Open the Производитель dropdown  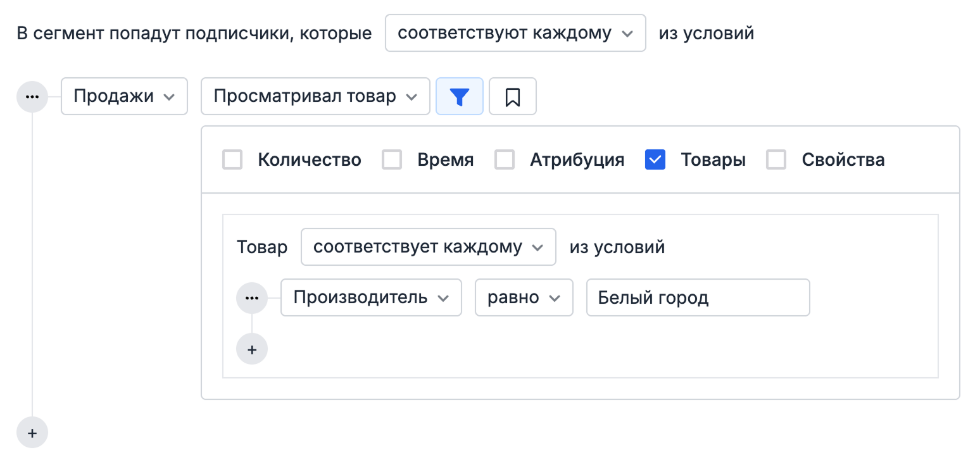point(371,297)
